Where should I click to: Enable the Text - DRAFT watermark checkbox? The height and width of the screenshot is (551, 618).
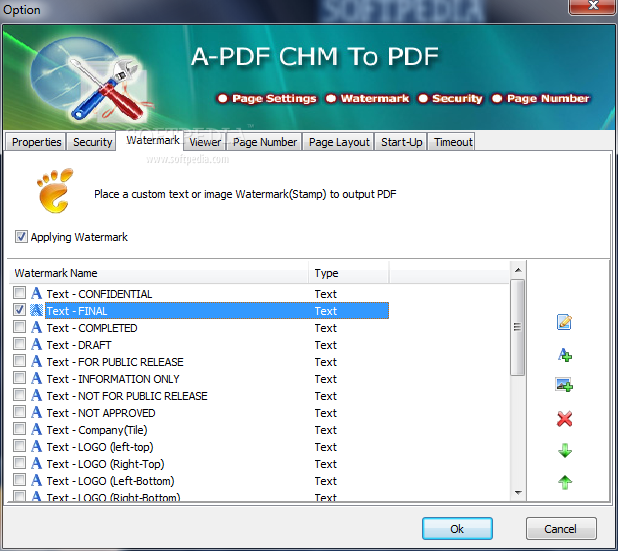pyautogui.click(x=19, y=344)
